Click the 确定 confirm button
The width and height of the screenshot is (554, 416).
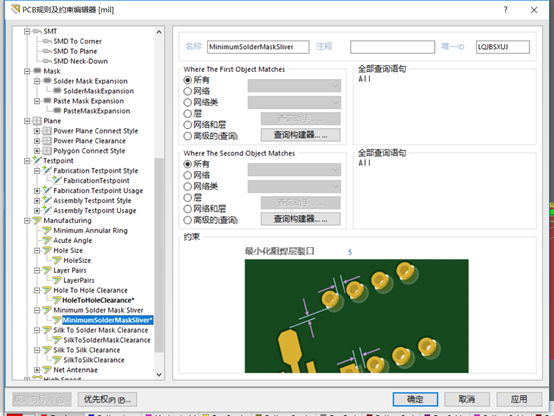click(415, 399)
